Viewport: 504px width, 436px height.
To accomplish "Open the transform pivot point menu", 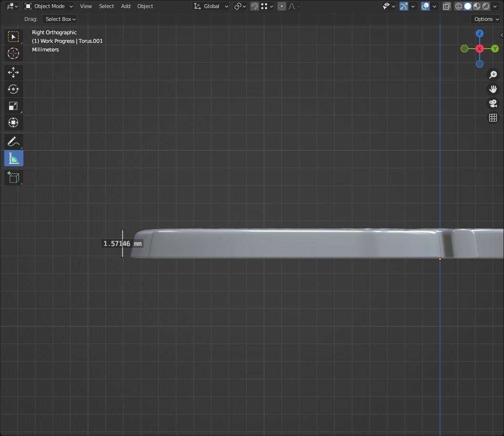I will point(240,6).
